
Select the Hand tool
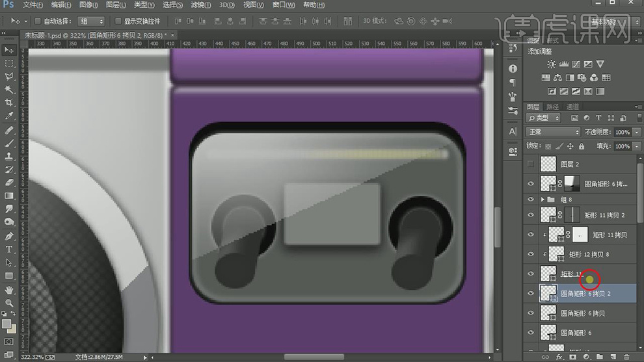[x=9, y=289]
